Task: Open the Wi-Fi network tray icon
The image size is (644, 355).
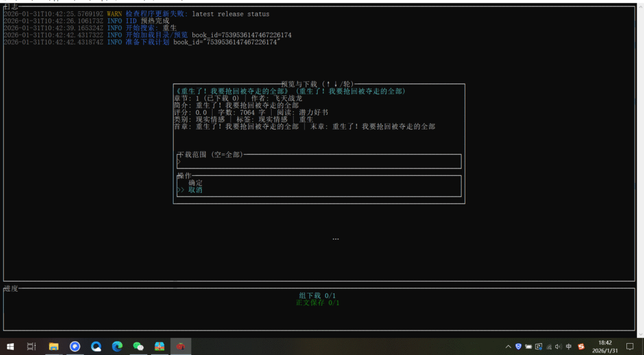Action: 549,346
